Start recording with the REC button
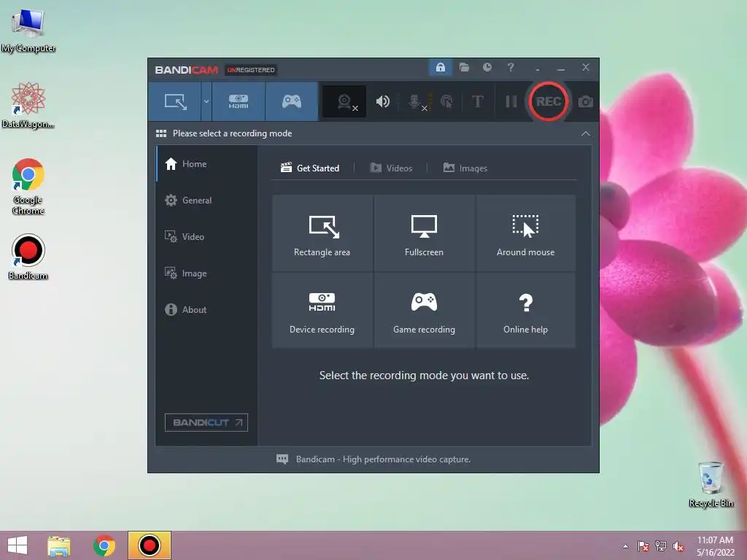The width and height of the screenshot is (747, 560). tap(549, 101)
